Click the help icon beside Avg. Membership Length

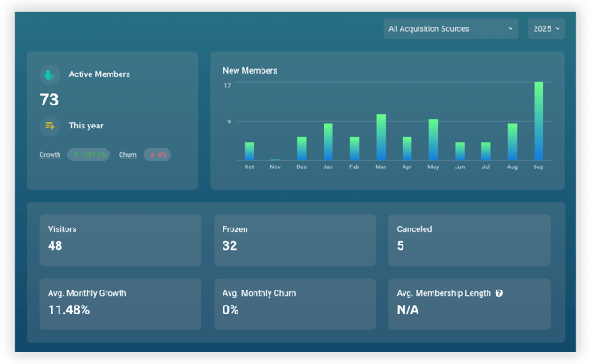[x=499, y=293]
